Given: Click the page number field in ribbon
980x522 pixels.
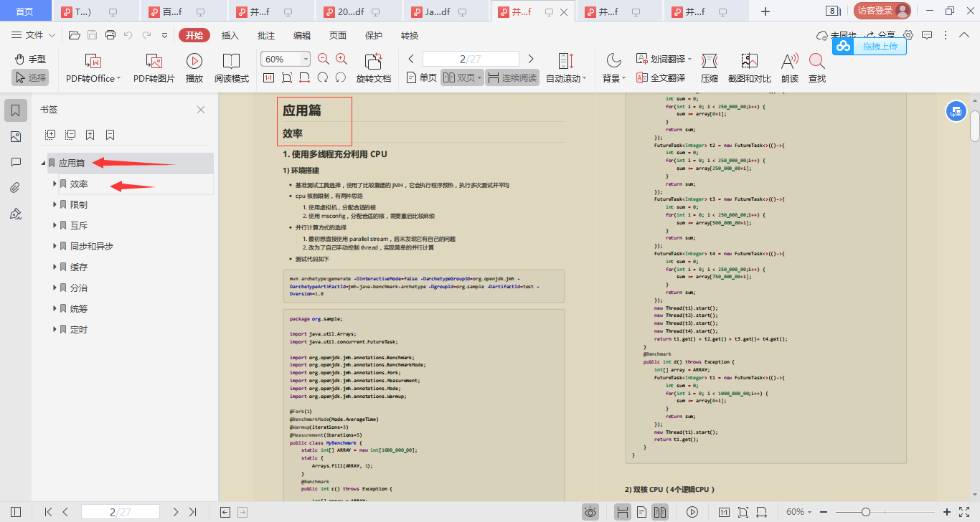Looking at the screenshot, I should [x=471, y=59].
